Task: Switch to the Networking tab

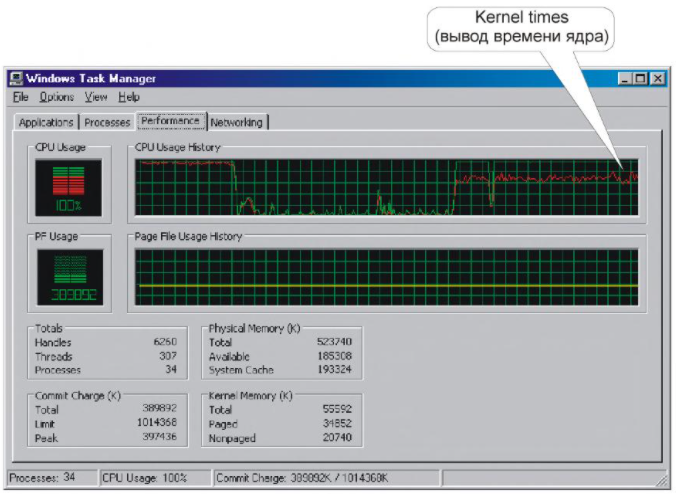Action: point(236,122)
